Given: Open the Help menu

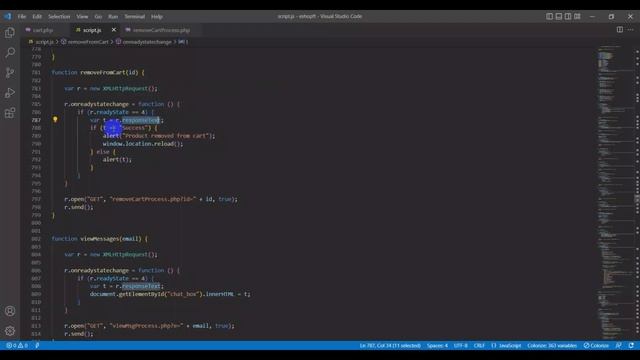Looking at the screenshot, I should click(157, 16).
